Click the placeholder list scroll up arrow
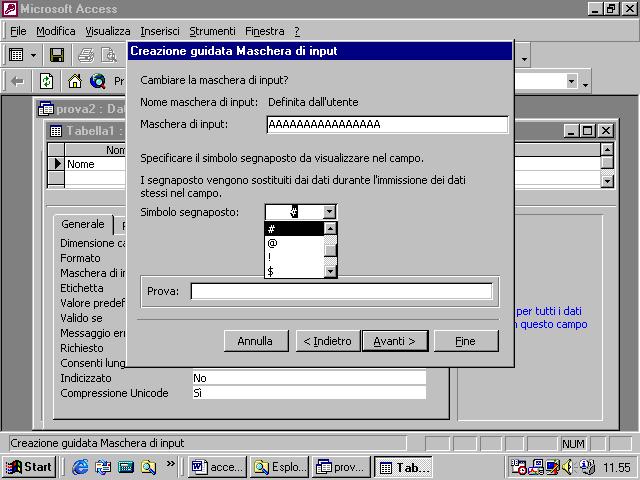The width and height of the screenshot is (640, 480). 330,228
